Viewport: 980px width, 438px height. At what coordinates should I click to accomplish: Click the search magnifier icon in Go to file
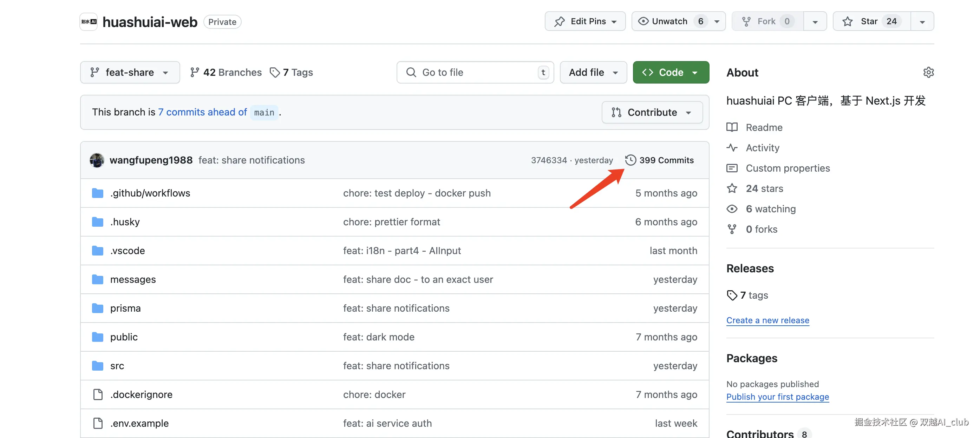click(x=411, y=72)
